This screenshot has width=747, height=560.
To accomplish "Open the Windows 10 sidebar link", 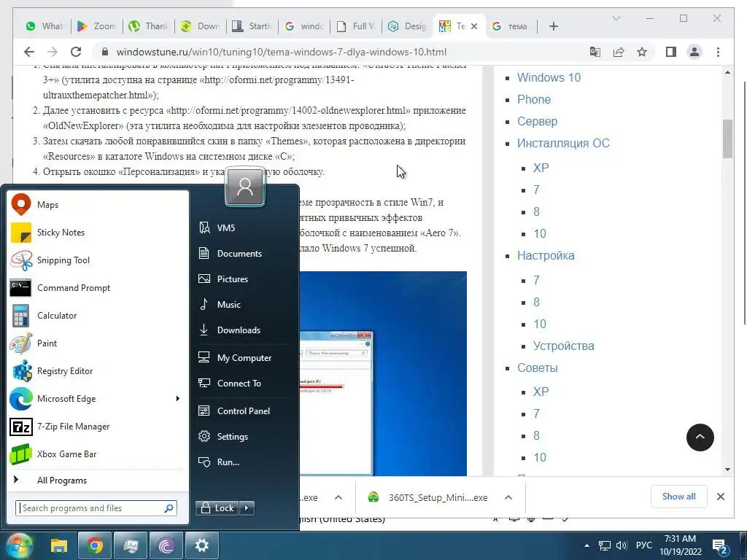I will [549, 77].
